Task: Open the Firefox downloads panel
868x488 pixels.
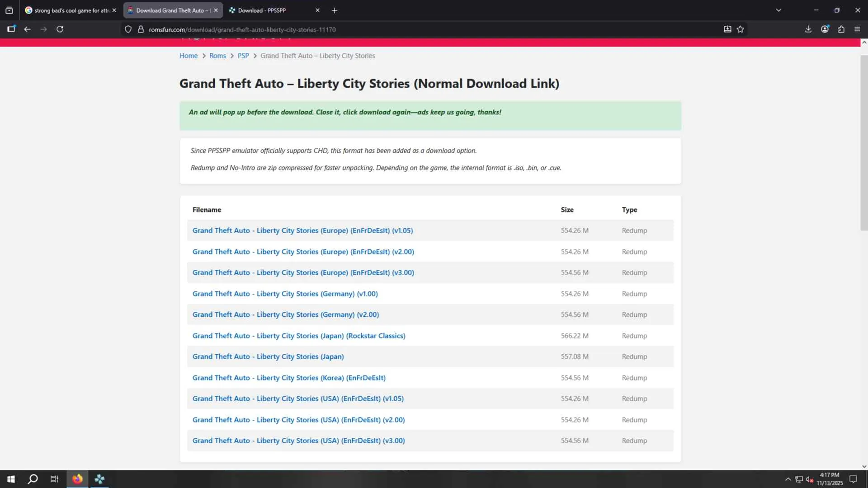Action: 808,29
